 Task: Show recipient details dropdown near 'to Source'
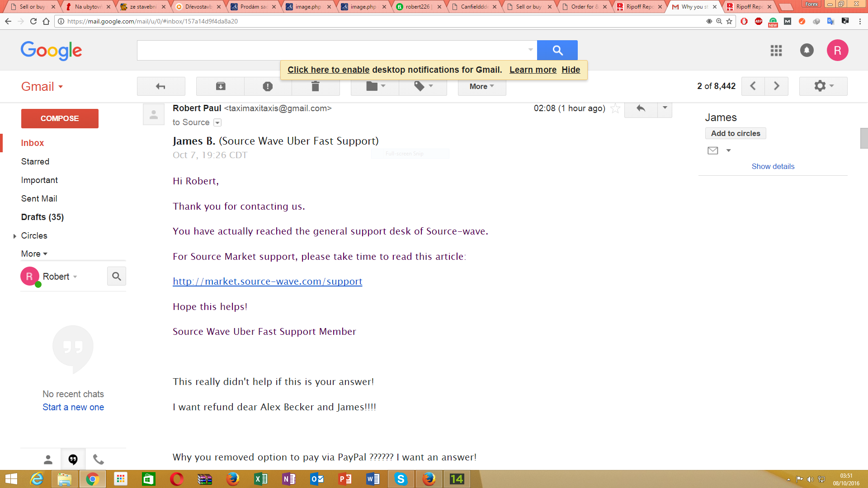[x=217, y=122]
